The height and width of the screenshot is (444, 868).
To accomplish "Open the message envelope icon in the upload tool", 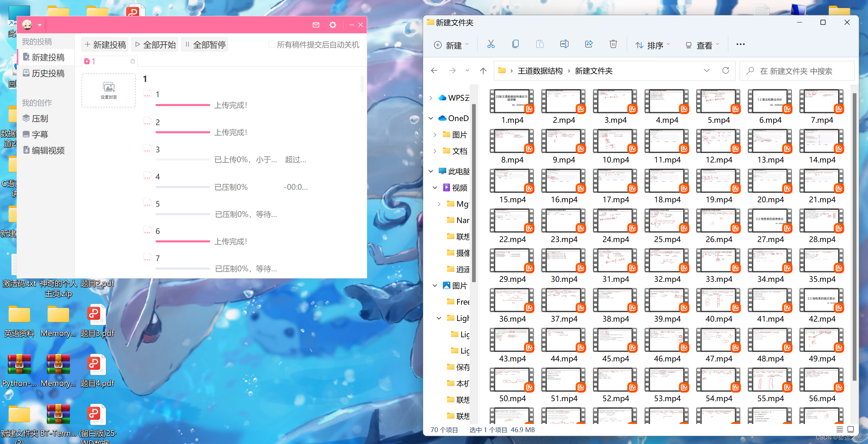I will (x=316, y=25).
